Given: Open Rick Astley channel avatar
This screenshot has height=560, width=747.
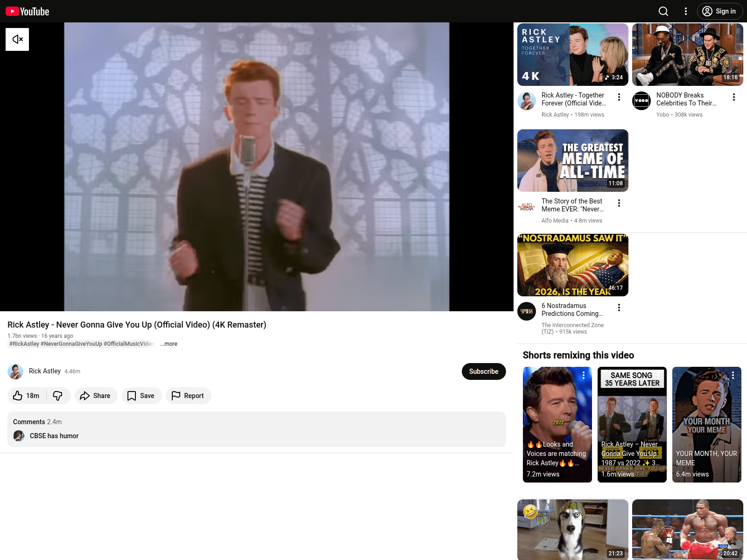Looking at the screenshot, I should click(x=15, y=371).
